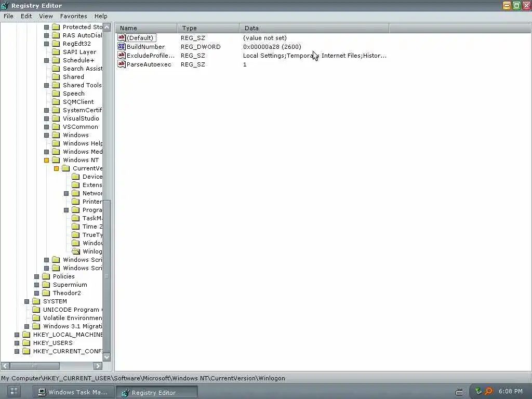Click the Theodor2 folder icon
This screenshot has height=399, width=532.
pyautogui.click(x=46, y=293)
